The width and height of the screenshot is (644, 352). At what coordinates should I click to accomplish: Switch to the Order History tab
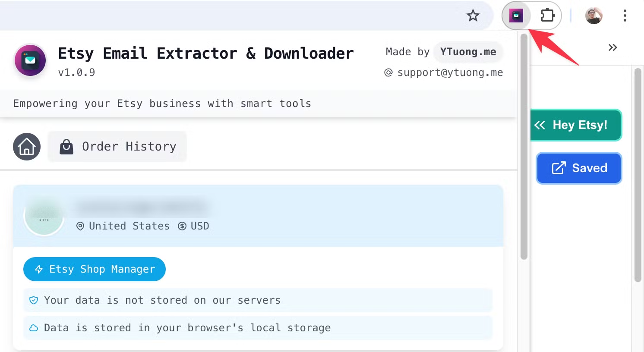117,147
